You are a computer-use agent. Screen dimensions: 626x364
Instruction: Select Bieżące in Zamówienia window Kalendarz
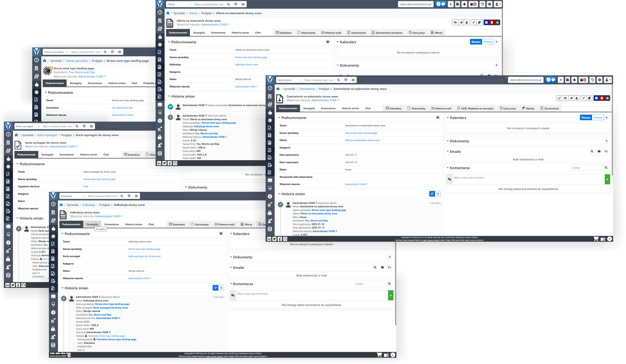pyautogui.click(x=586, y=117)
